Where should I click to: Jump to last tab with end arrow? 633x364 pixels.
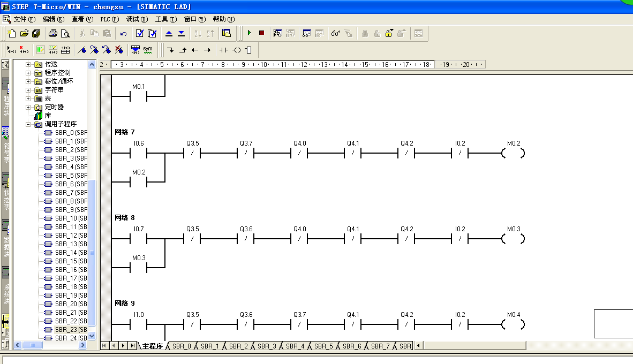132,345
